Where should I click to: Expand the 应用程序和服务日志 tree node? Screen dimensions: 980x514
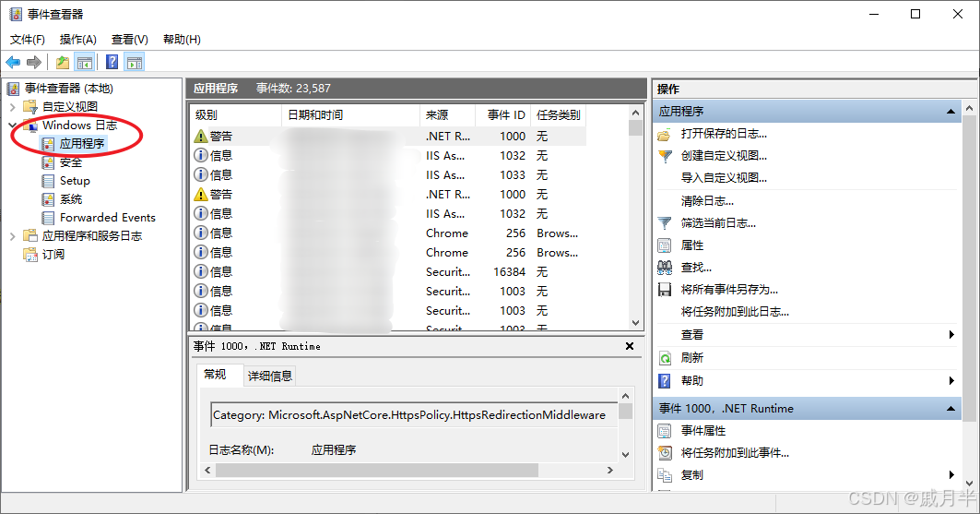13,236
